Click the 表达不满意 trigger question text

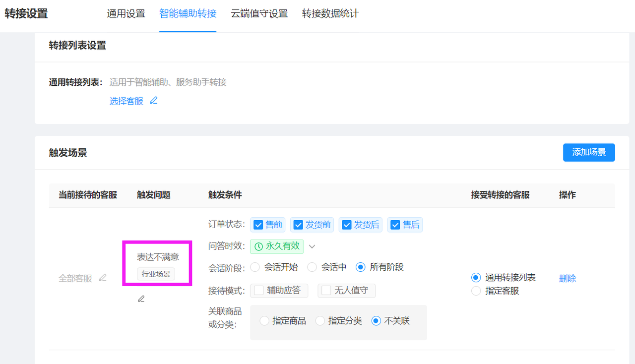[158, 257]
